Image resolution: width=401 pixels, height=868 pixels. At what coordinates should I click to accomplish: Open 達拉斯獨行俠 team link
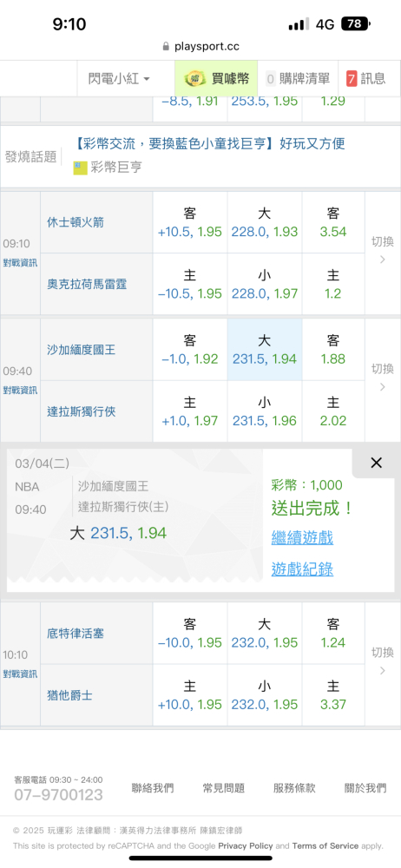[82, 411]
